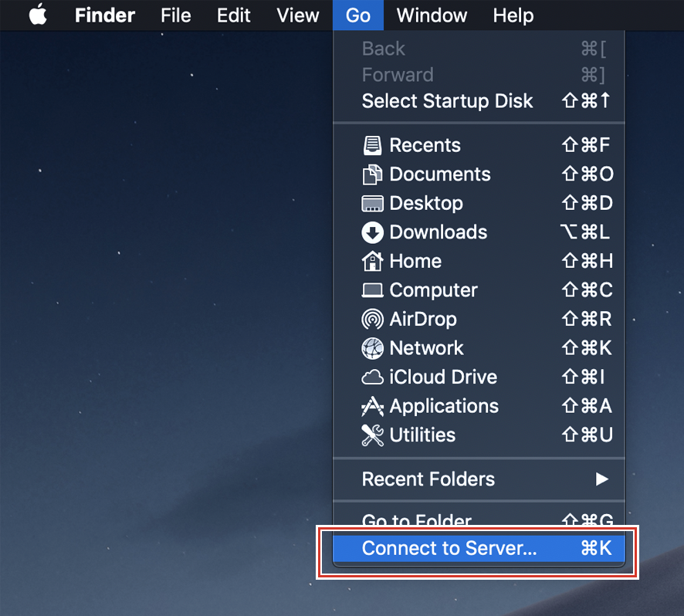Select Connect to Server from the menu
Viewport: 684px width, 616px height.
point(448,548)
